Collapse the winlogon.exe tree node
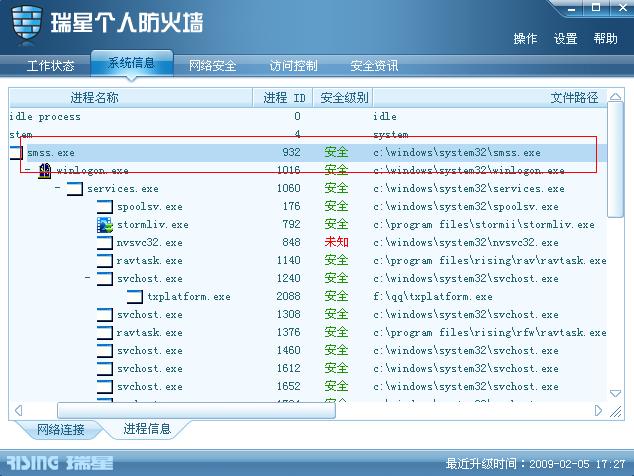Screen dimensions: 634x476 point(27,170)
